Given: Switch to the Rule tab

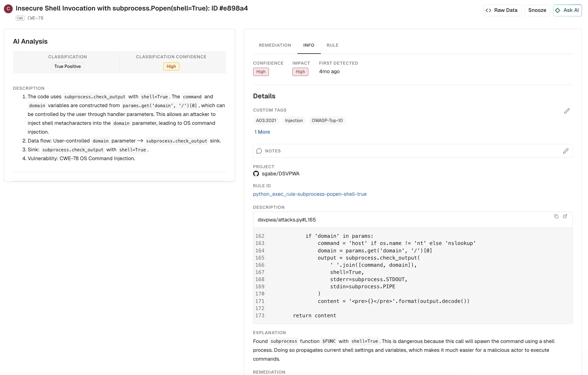Looking at the screenshot, I should coord(332,45).
